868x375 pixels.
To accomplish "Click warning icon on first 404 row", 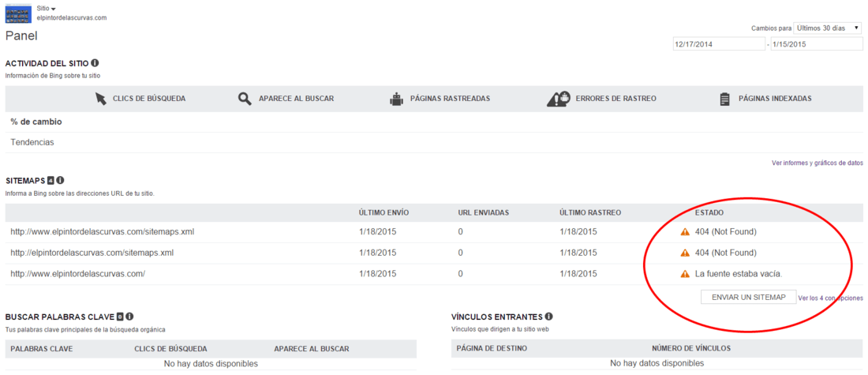I will [685, 231].
